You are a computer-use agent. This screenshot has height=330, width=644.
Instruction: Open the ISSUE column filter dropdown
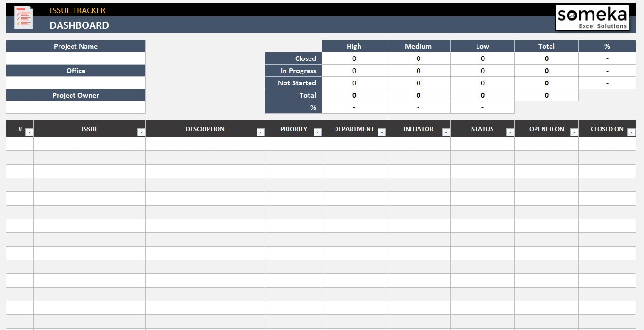(x=141, y=132)
